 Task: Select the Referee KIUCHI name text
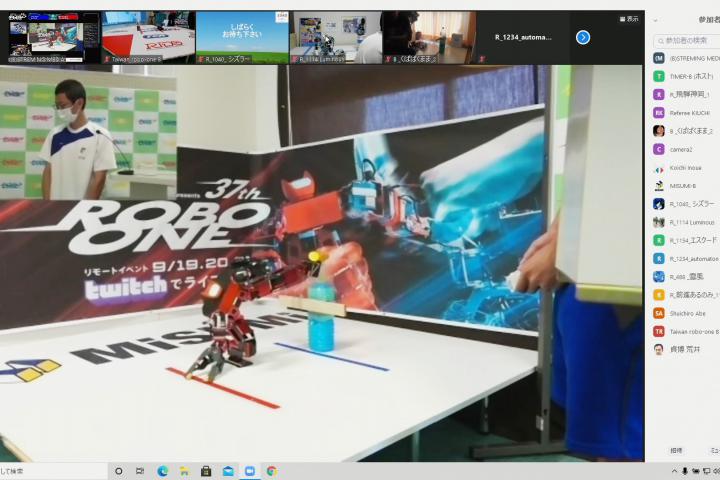point(690,113)
